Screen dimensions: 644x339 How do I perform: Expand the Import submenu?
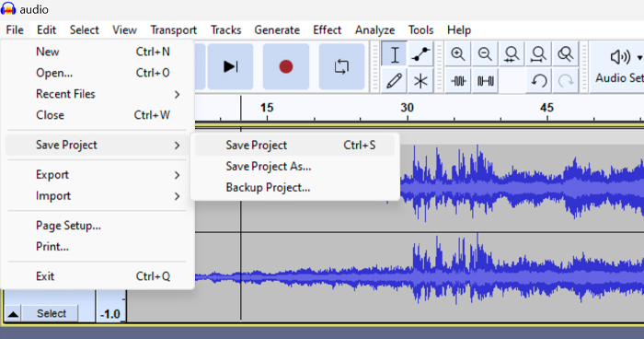[x=98, y=196]
